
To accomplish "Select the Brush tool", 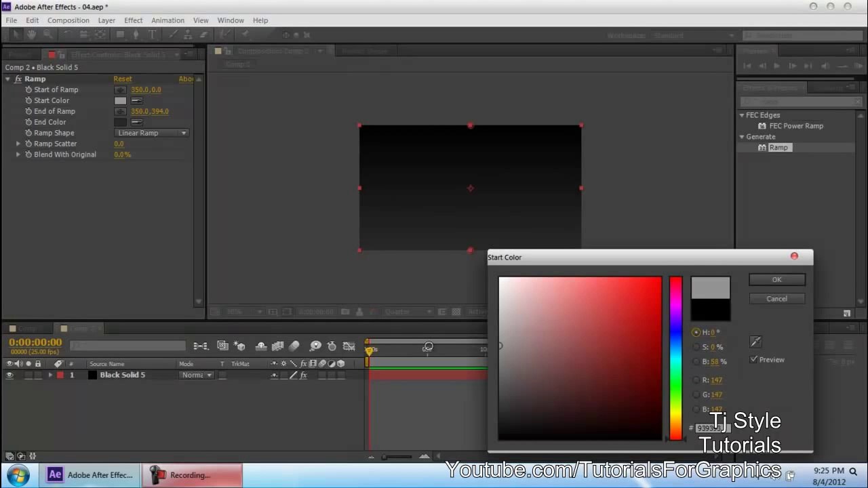I will (173, 35).
